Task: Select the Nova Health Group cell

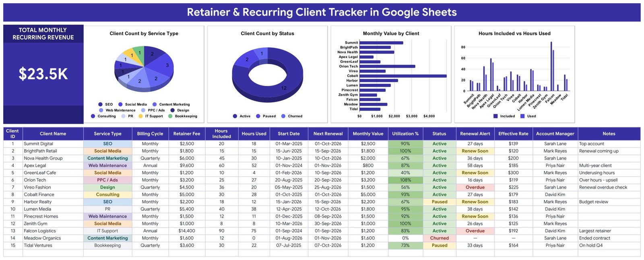Action: click(53, 158)
